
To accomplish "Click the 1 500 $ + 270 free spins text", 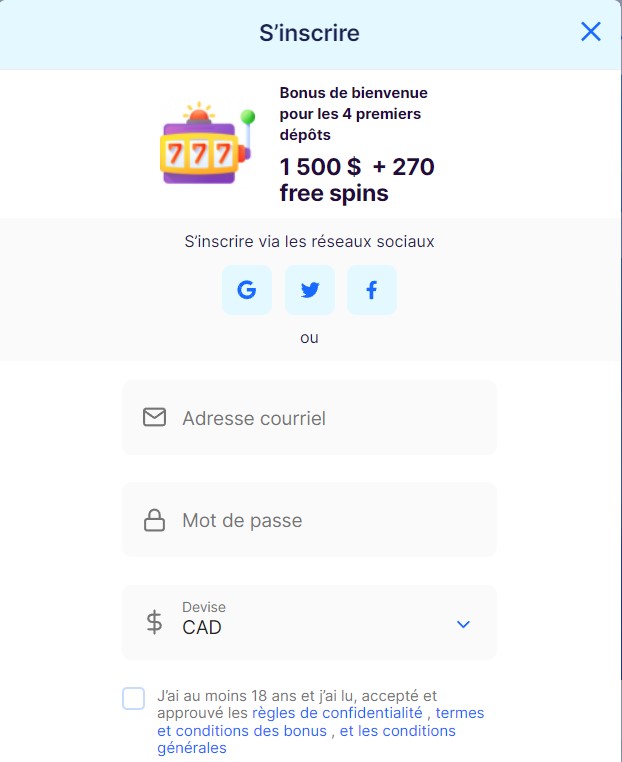I will pos(357,179).
